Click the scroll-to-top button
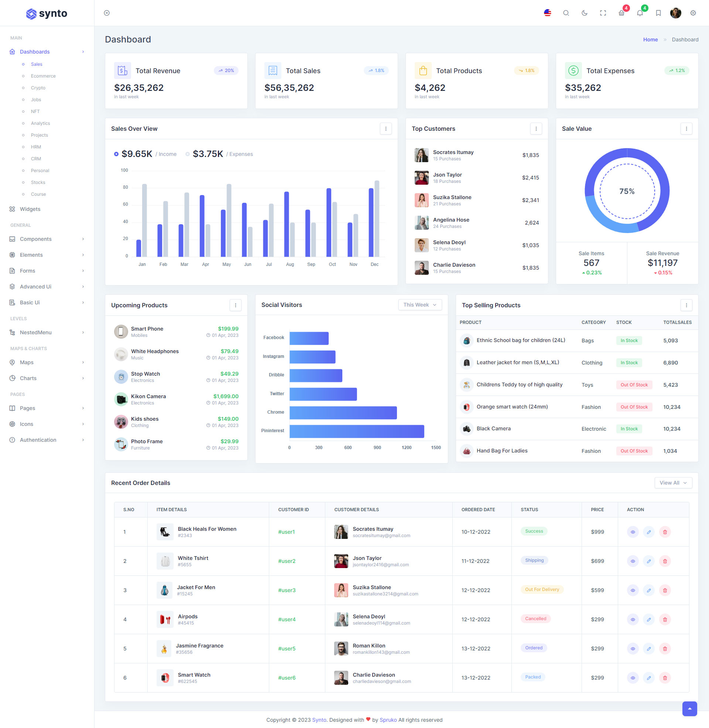The height and width of the screenshot is (728, 709). point(689,708)
